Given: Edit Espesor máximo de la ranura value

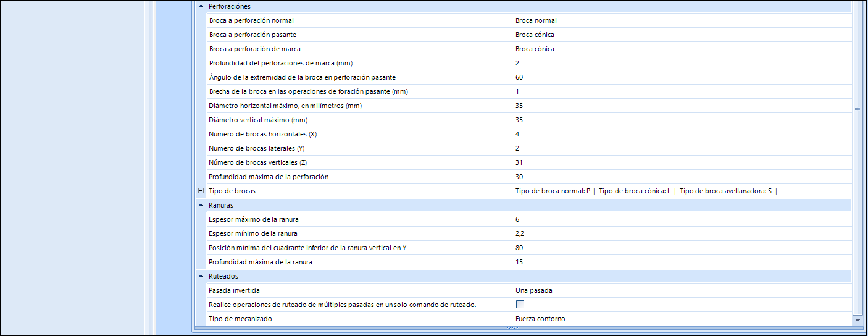Looking at the screenshot, I should pyautogui.click(x=682, y=219).
